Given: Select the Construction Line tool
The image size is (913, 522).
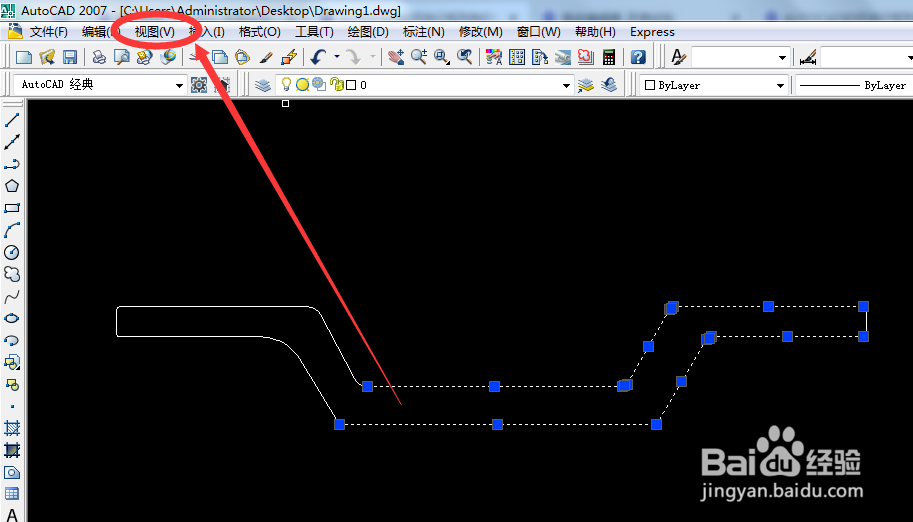Looking at the screenshot, I should coord(12,142).
